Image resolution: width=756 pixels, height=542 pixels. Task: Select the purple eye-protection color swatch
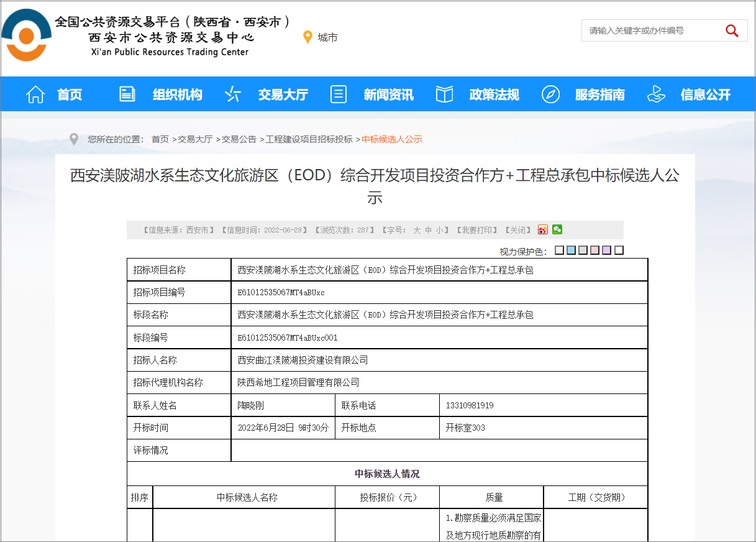pyautogui.click(x=606, y=250)
